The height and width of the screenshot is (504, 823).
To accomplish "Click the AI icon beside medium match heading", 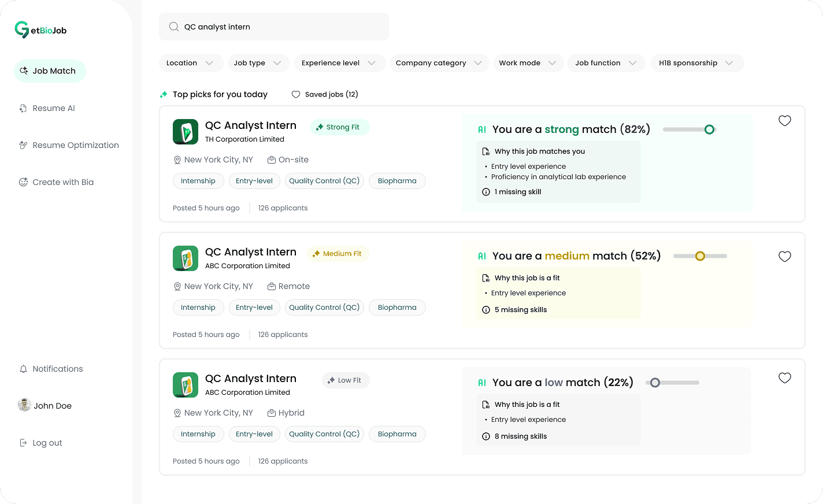I will pos(482,256).
